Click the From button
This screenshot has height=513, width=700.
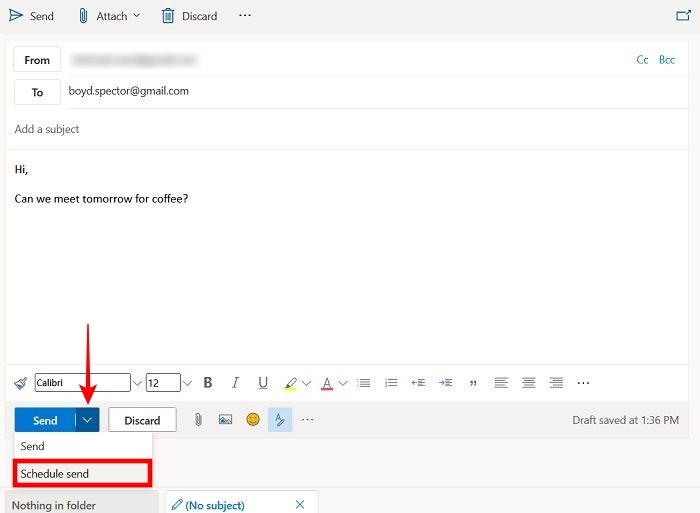37,60
